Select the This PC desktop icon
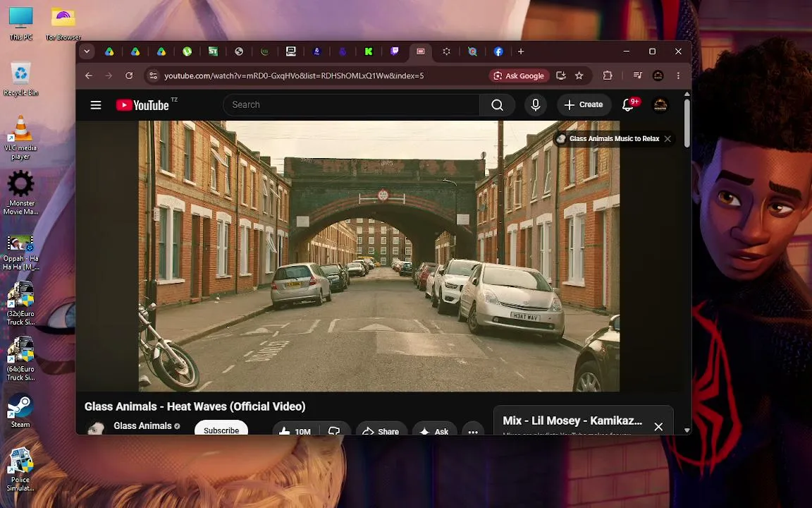 pyautogui.click(x=20, y=24)
